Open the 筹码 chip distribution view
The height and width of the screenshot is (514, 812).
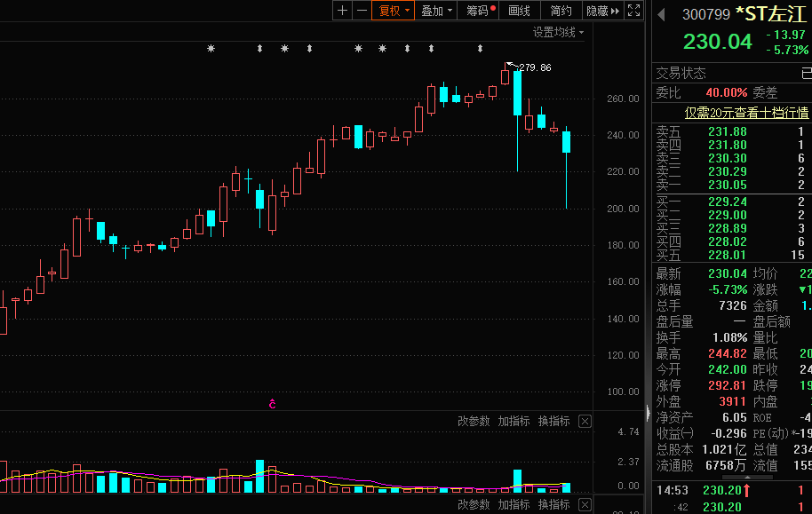pos(480,11)
